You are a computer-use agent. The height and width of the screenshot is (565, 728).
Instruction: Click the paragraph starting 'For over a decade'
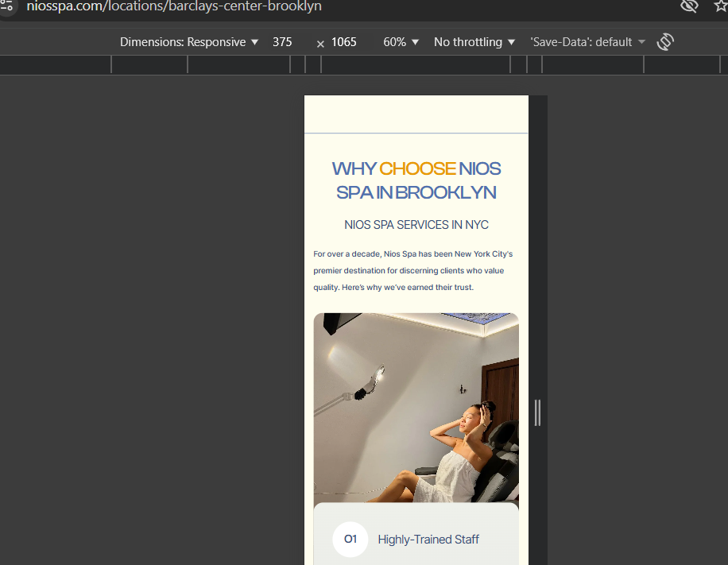pyautogui.click(x=413, y=271)
